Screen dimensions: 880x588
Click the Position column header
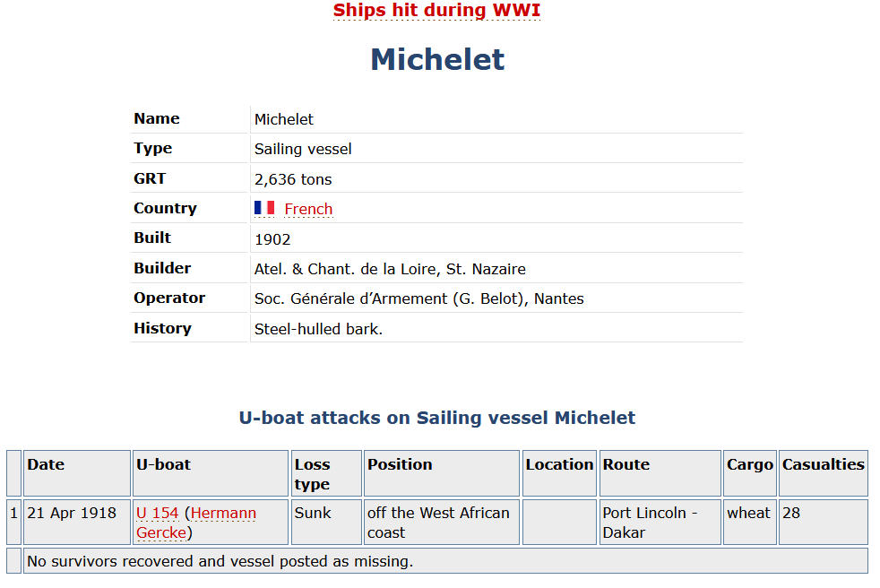(x=442, y=473)
